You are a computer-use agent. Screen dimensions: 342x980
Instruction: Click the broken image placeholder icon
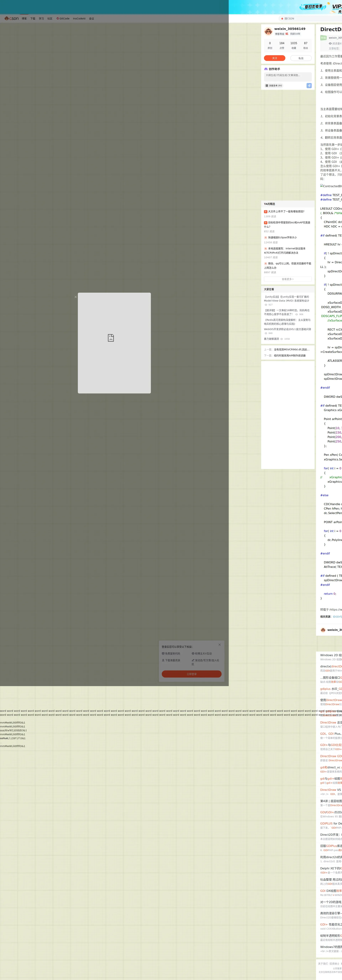pos(111,338)
